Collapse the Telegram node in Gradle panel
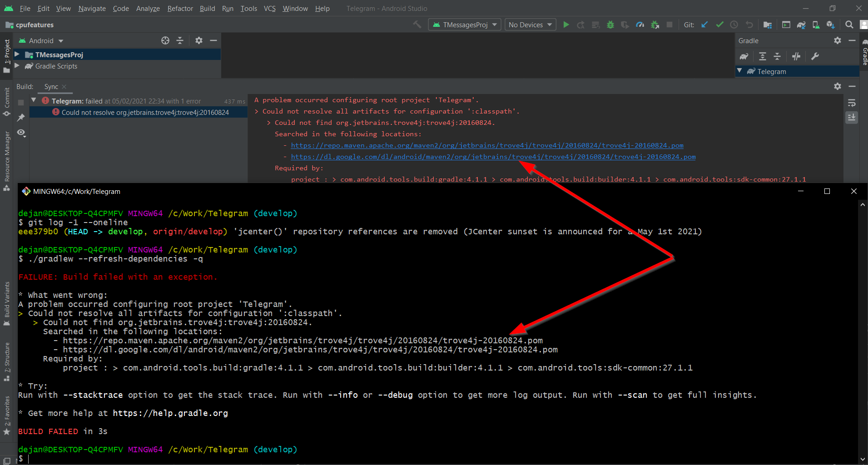The height and width of the screenshot is (465, 868). click(x=739, y=71)
